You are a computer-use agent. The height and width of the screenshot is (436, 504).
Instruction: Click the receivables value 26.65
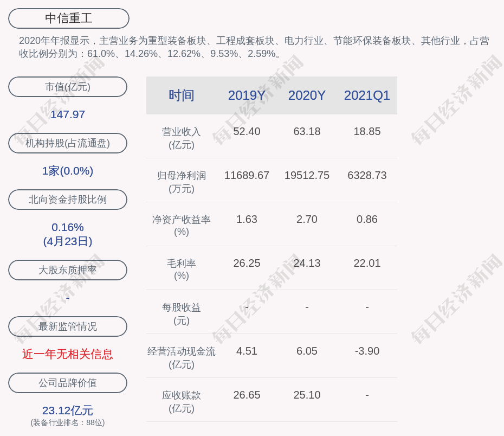coord(247,395)
